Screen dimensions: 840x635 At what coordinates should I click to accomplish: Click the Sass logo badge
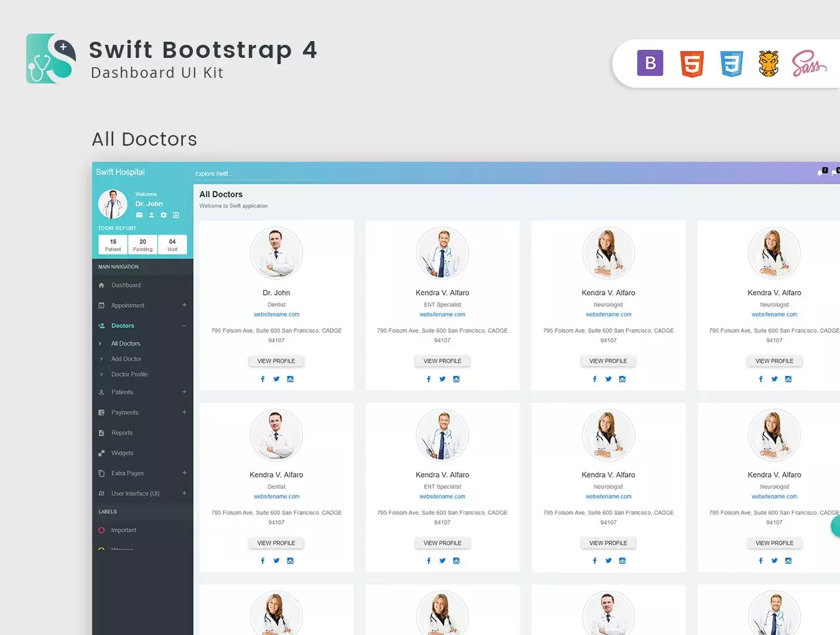(809, 63)
